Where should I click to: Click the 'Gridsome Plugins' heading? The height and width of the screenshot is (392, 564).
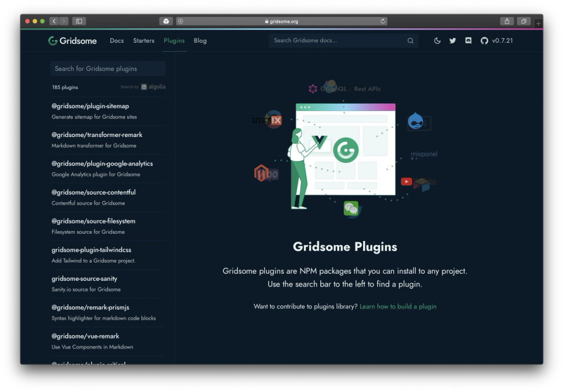[x=345, y=247]
